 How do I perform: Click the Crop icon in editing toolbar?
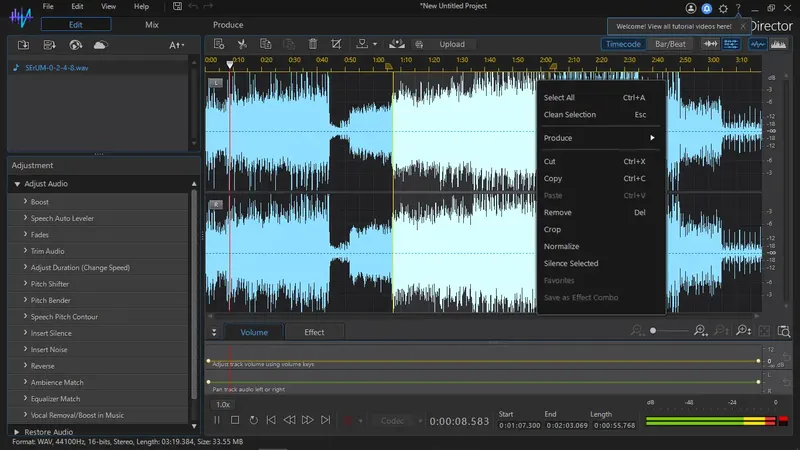(x=337, y=44)
